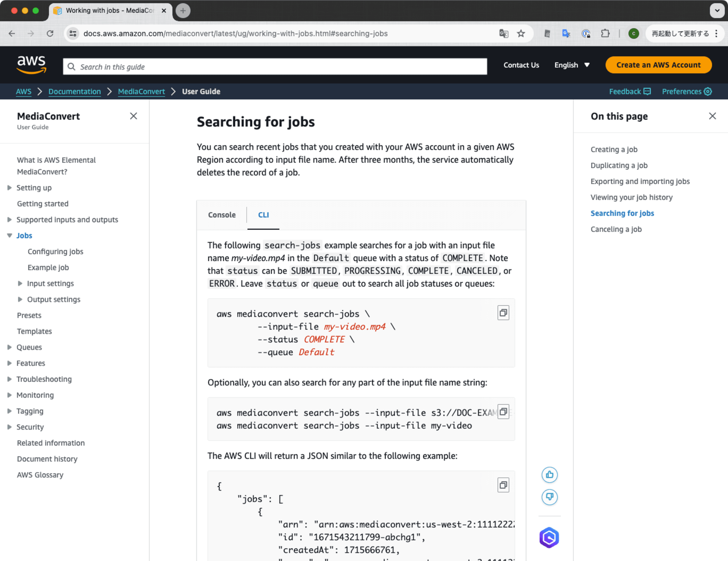728x561 pixels.
Task: Switch to the Console tab
Action: click(x=222, y=215)
